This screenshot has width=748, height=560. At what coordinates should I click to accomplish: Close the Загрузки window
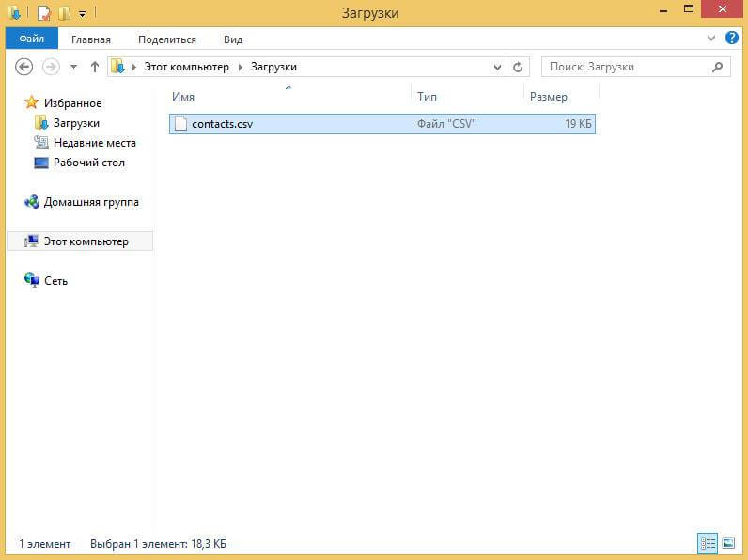pyautogui.click(x=722, y=9)
